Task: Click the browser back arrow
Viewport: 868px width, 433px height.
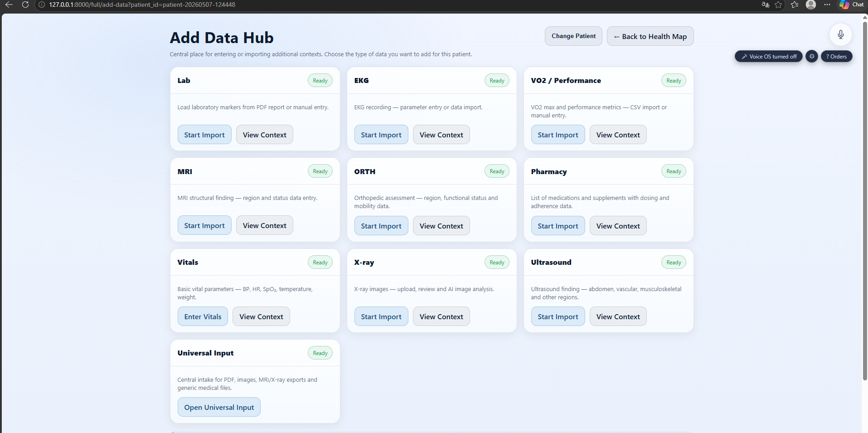Action: click(x=9, y=5)
